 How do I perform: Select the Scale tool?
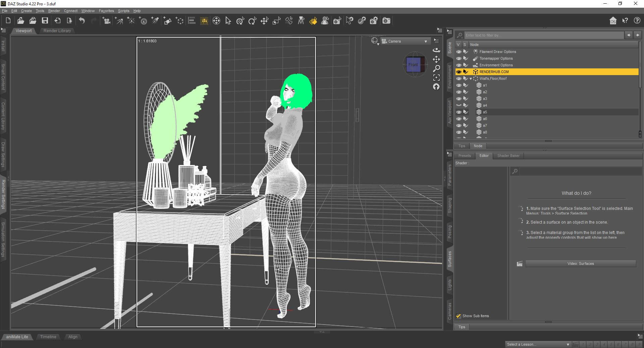point(276,21)
